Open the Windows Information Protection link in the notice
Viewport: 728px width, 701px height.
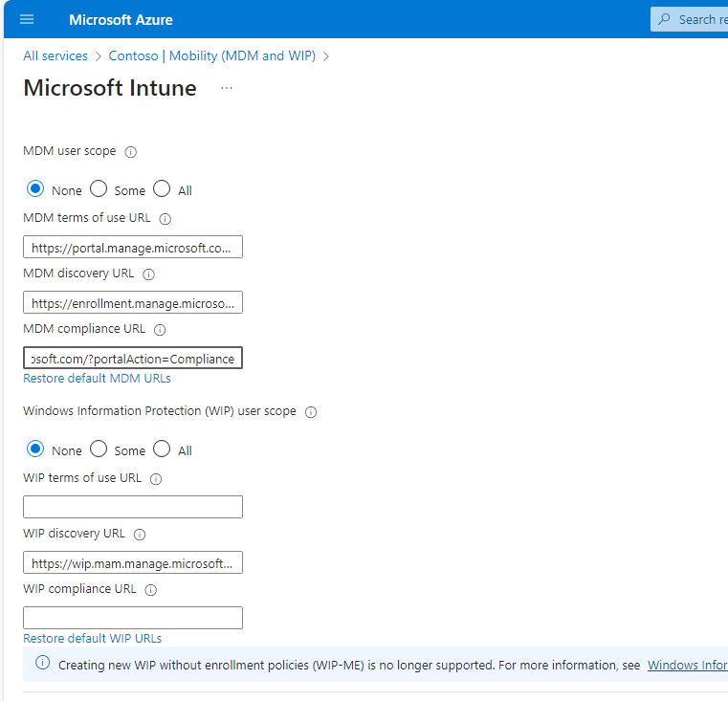pyautogui.click(x=688, y=666)
